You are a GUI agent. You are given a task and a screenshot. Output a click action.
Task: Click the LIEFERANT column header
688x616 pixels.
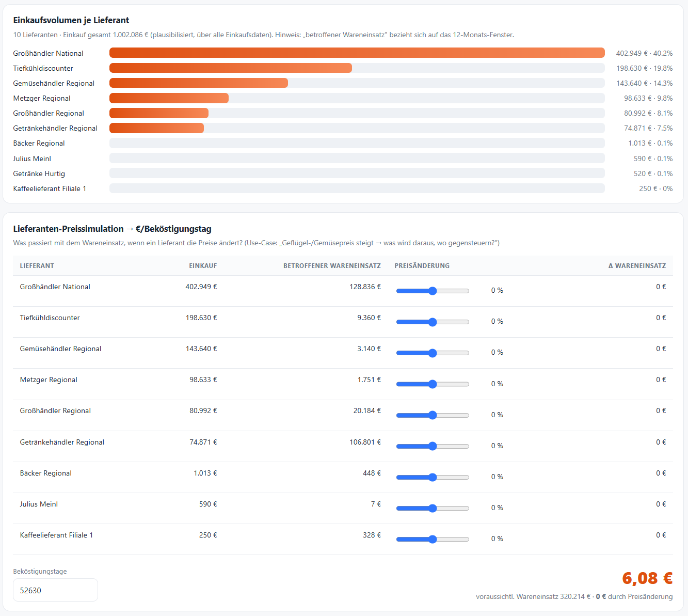click(37, 266)
